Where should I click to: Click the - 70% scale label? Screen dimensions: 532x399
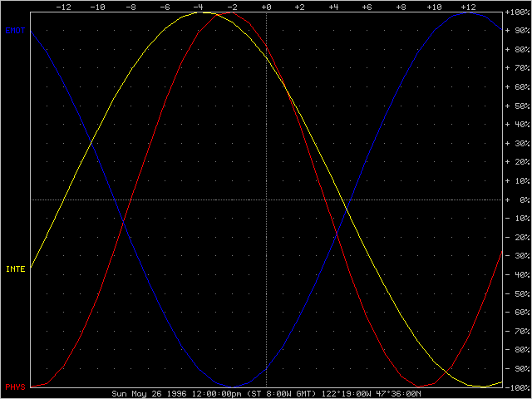tap(517, 331)
